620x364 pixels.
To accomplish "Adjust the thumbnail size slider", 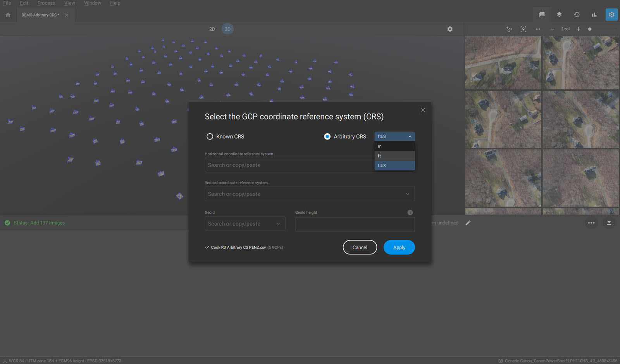I will [x=590, y=29].
